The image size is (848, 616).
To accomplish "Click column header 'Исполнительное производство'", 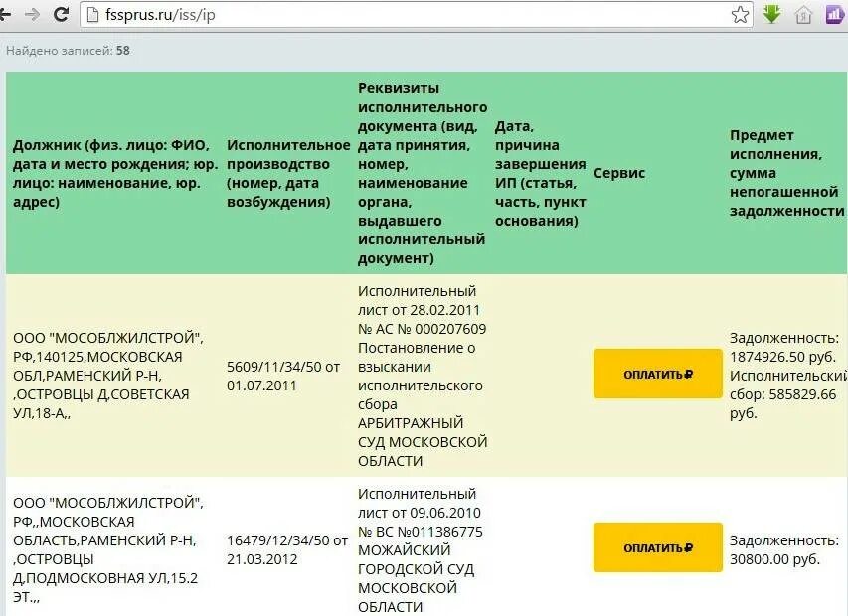I will click(x=288, y=174).
